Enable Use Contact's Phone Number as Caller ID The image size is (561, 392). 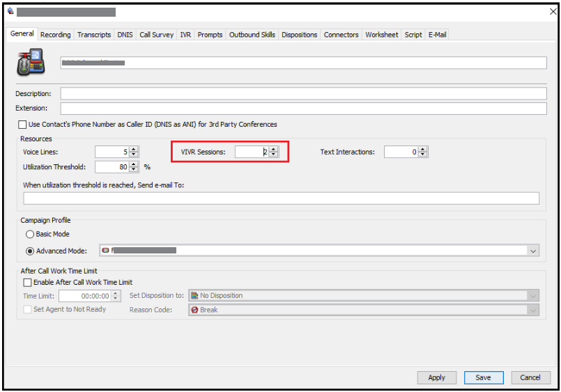pos(22,125)
